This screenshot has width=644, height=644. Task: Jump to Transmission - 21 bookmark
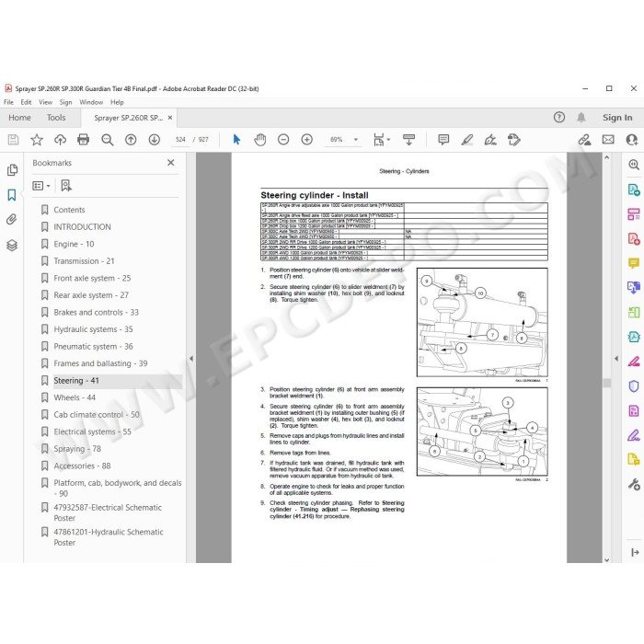click(85, 261)
